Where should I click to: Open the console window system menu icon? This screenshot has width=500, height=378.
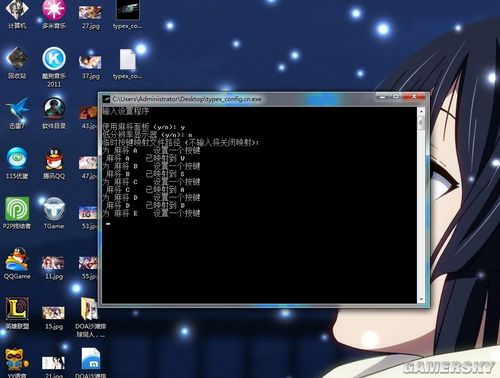(106, 99)
